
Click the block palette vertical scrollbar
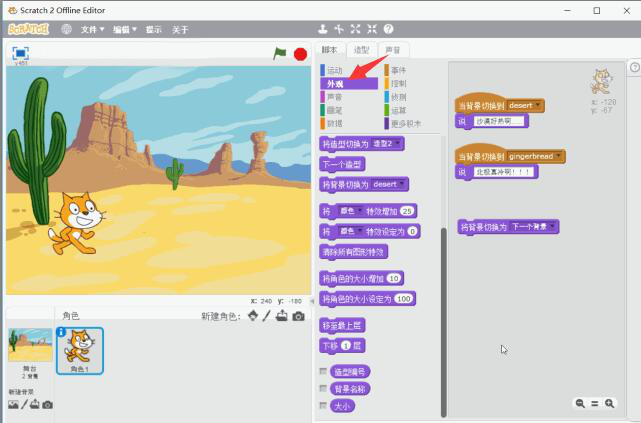coord(444,322)
